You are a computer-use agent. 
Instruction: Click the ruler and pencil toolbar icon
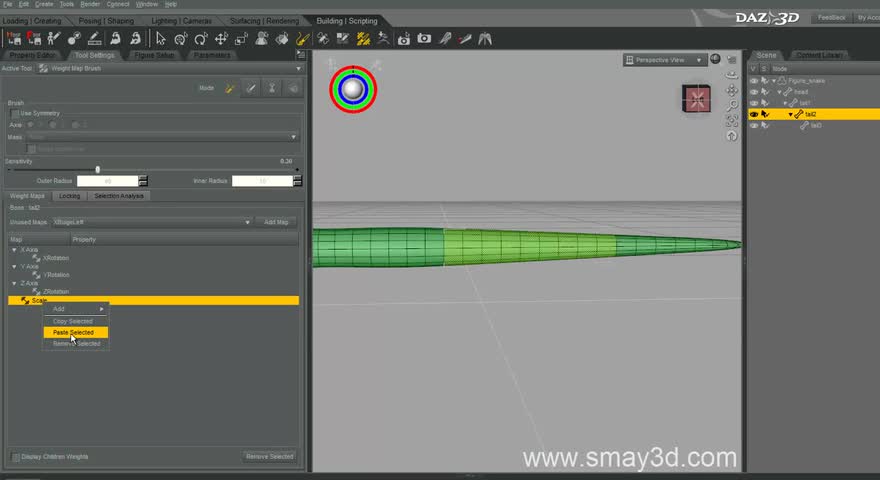[x=94, y=38]
